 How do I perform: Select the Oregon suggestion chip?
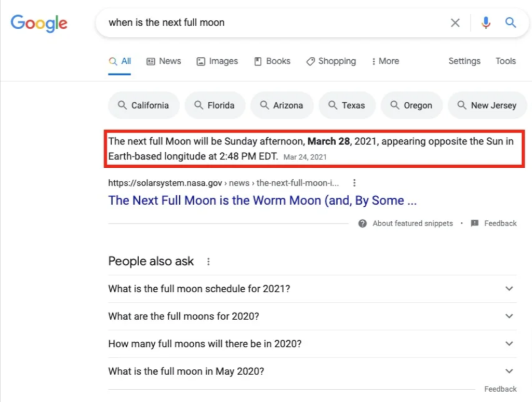tap(411, 105)
